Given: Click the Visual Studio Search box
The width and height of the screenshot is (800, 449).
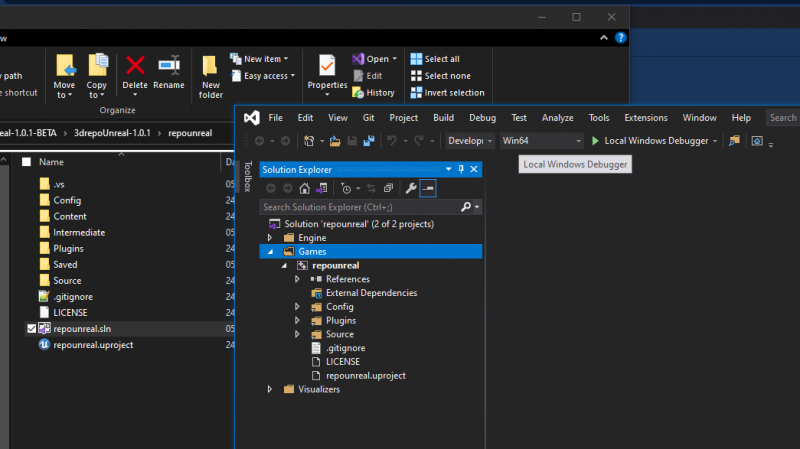Looking at the screenshot, I should coord(783,118).
